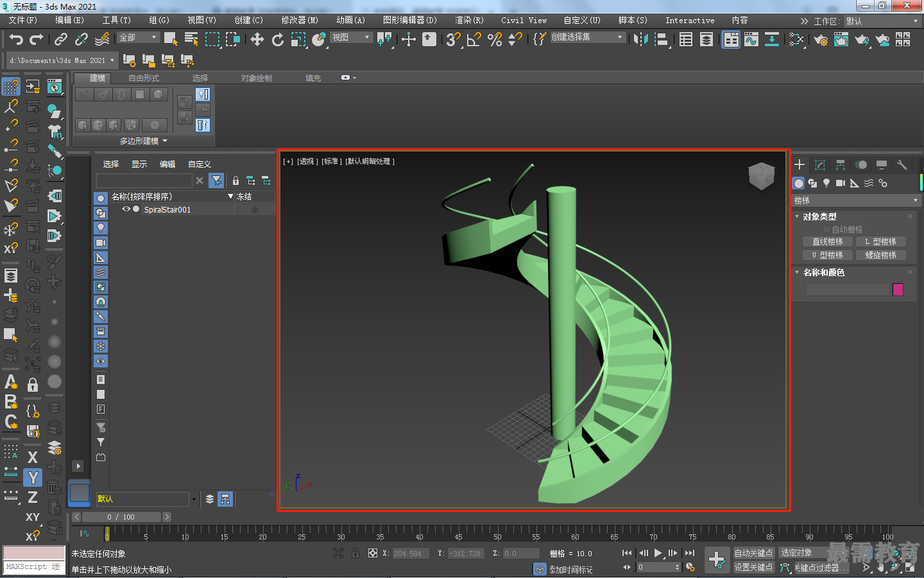The height and width of the screenshot is (578, 924).
Task: Click the 螺旋楼梯 button
Action: point(880,255)
